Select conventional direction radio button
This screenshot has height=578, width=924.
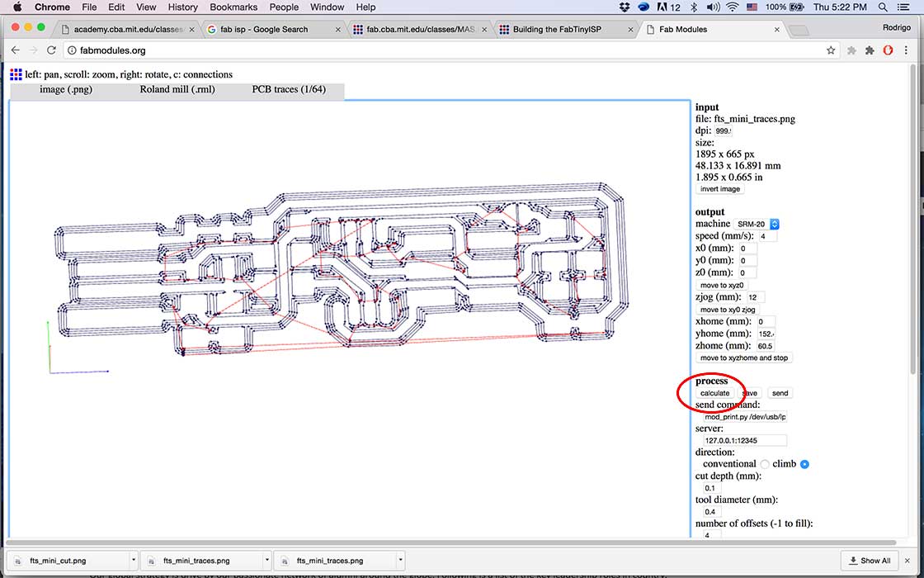click(x=765, y=464)
